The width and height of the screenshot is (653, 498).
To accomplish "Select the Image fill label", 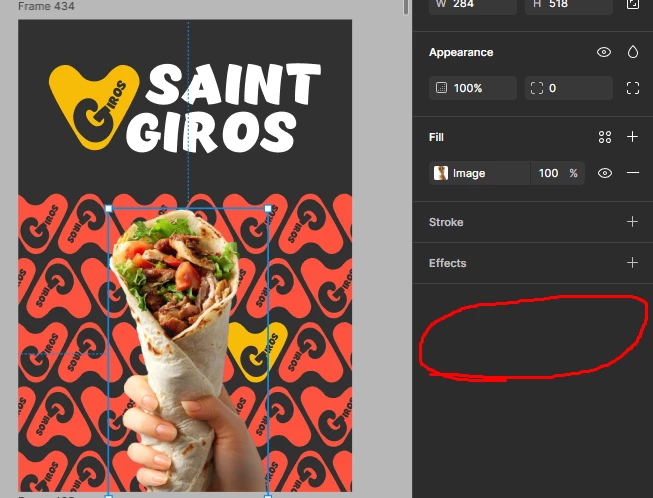I will [x=469, y=173].
